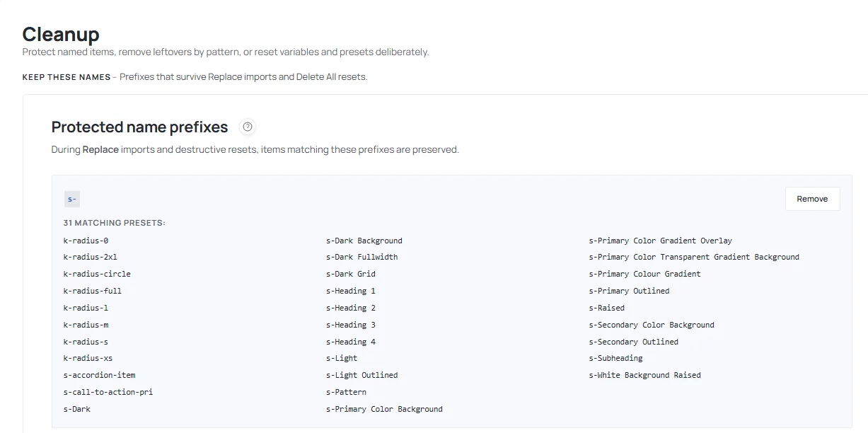Choose the s-Pattern preset

[x=346, y=392]
